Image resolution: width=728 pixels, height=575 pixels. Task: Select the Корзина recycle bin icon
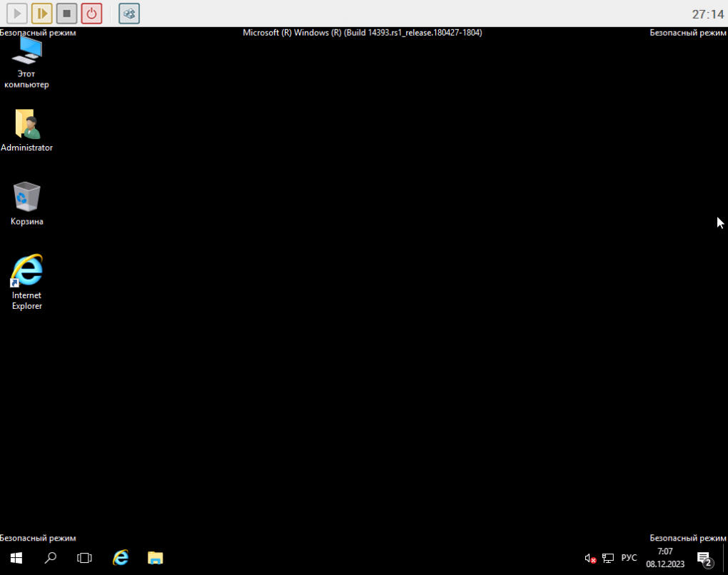[x=26, y=204]
